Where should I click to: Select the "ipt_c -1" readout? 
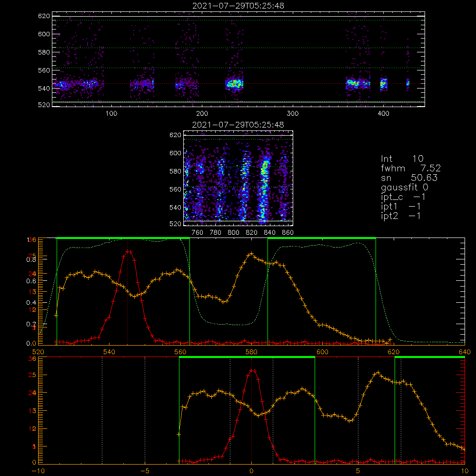point(404,197)
